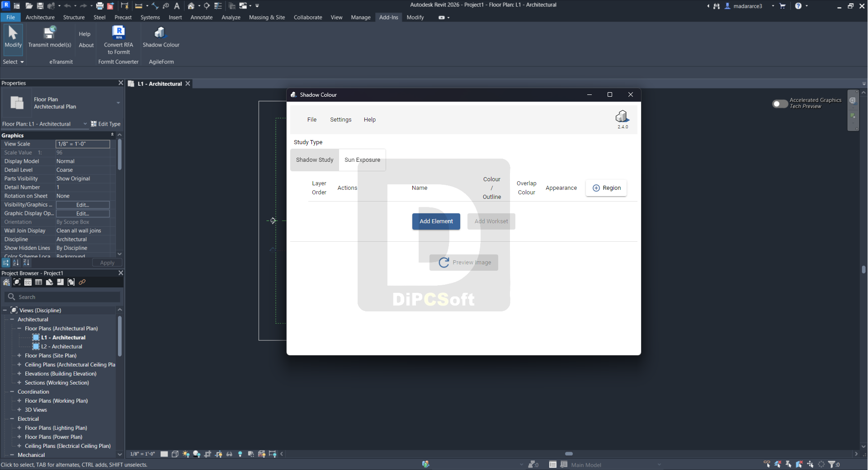Open File menu in Shadow Colour dialog
Screen dimensions: 868x470
click(x=312, y=120)
